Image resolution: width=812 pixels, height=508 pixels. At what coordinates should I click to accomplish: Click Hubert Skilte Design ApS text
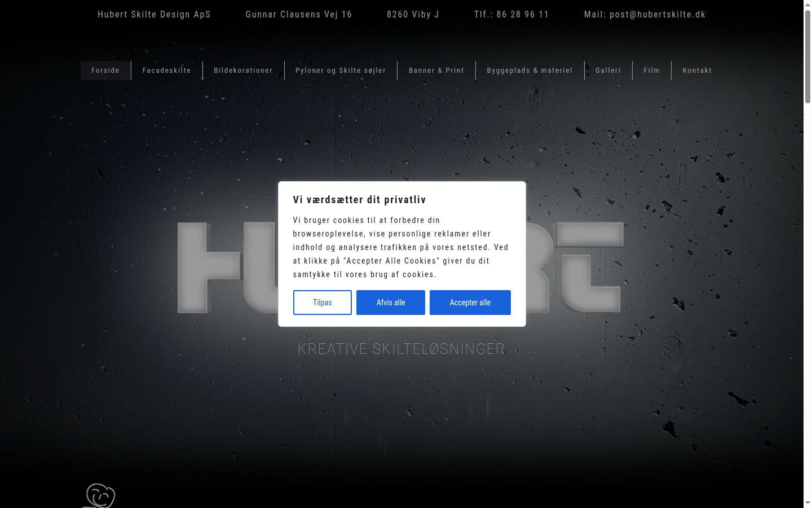pos(154,15)
